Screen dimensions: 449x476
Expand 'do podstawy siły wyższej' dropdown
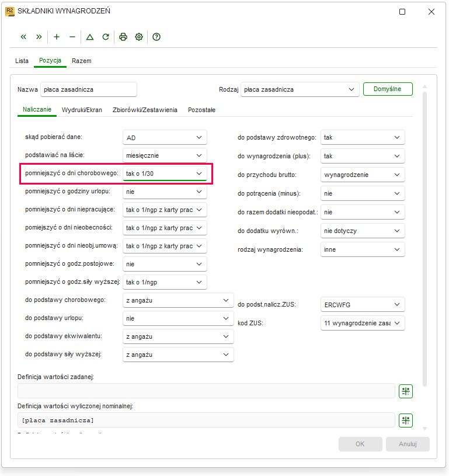tap(178, 355)
